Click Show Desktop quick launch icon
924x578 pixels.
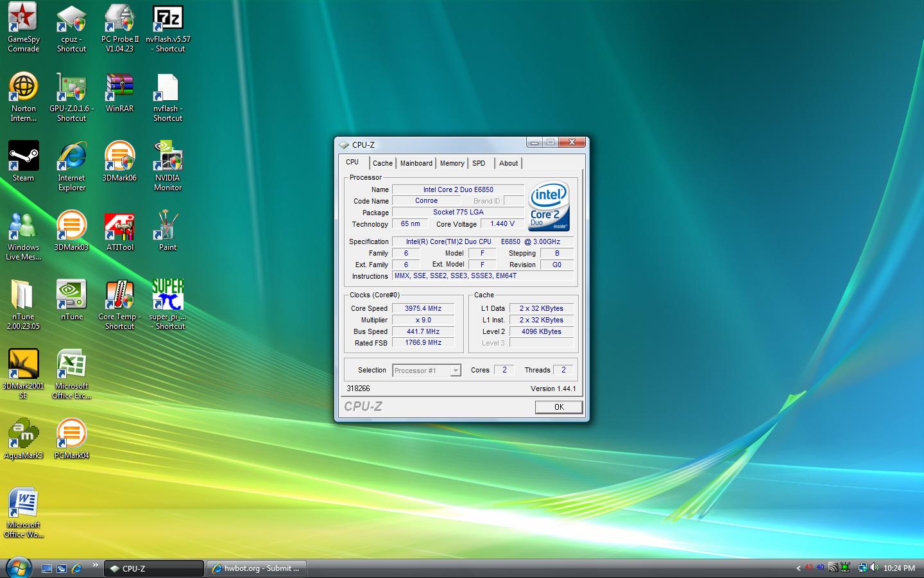click(x=47, y=568)
